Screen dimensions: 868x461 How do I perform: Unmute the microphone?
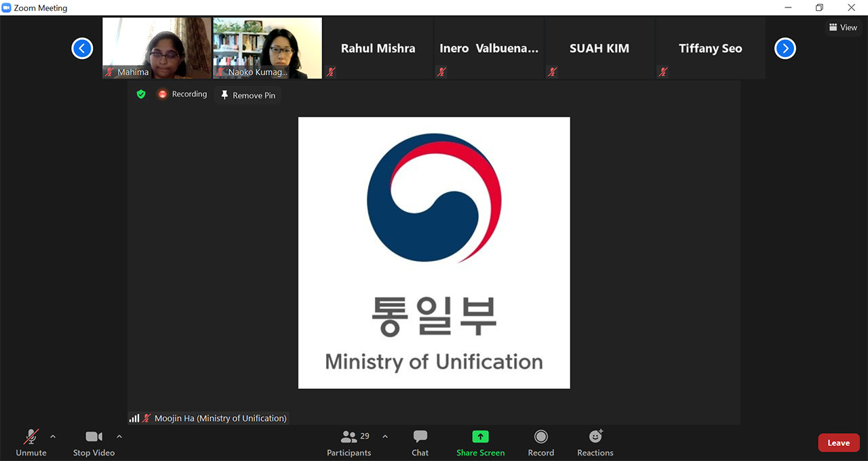click(31, 443)
